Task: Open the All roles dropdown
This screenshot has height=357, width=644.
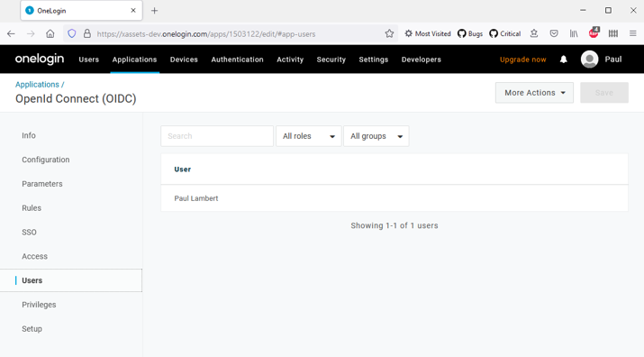Action: pos(308,136)
